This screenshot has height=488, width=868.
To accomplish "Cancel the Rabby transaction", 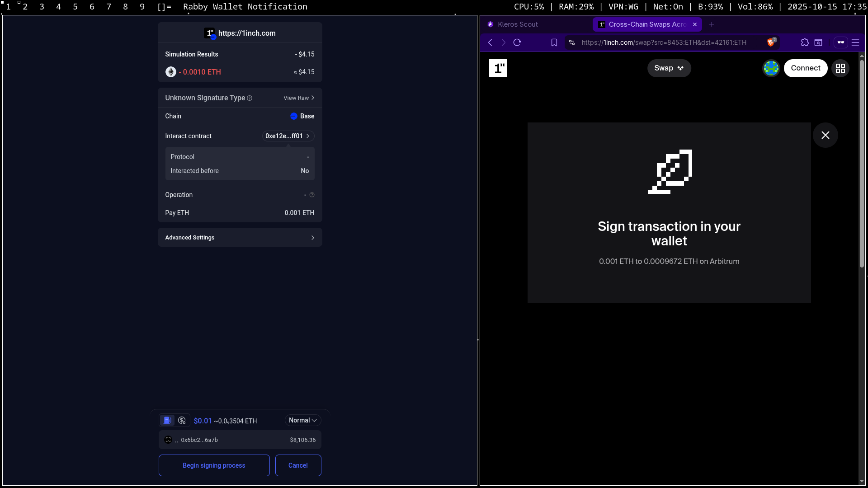I will pyautogui.click(x=298, y=465).
